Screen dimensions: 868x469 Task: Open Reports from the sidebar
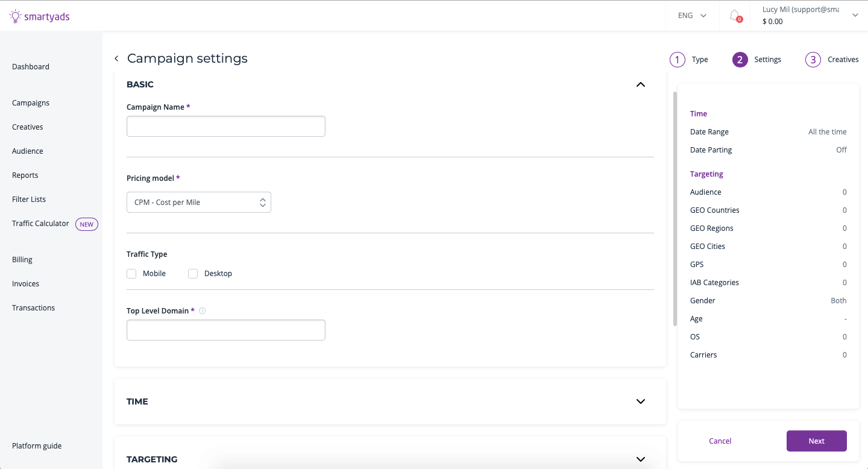25,175
